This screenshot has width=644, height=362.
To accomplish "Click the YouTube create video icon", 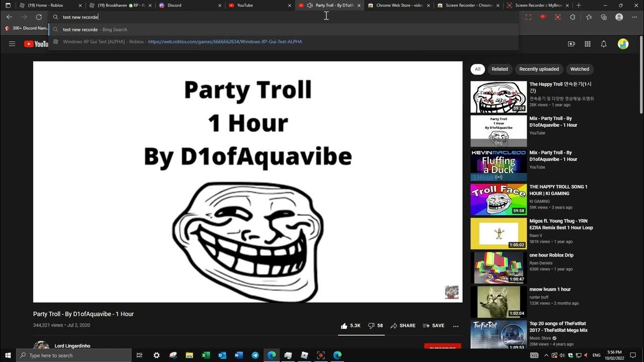I will 572,44.
